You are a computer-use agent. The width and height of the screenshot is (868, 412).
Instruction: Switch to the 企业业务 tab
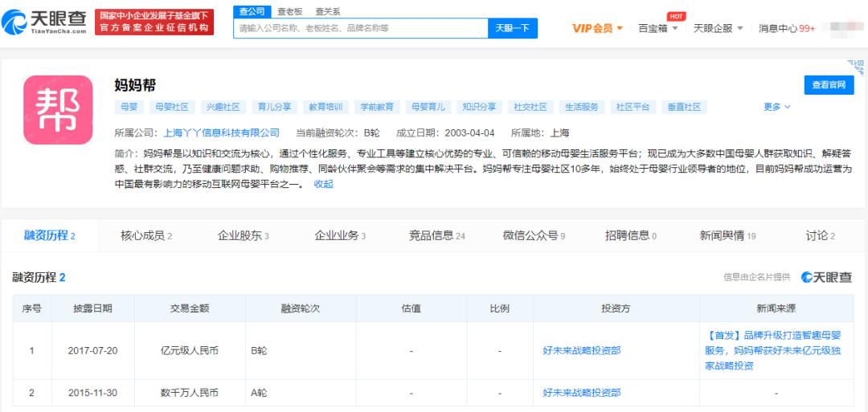340,235
